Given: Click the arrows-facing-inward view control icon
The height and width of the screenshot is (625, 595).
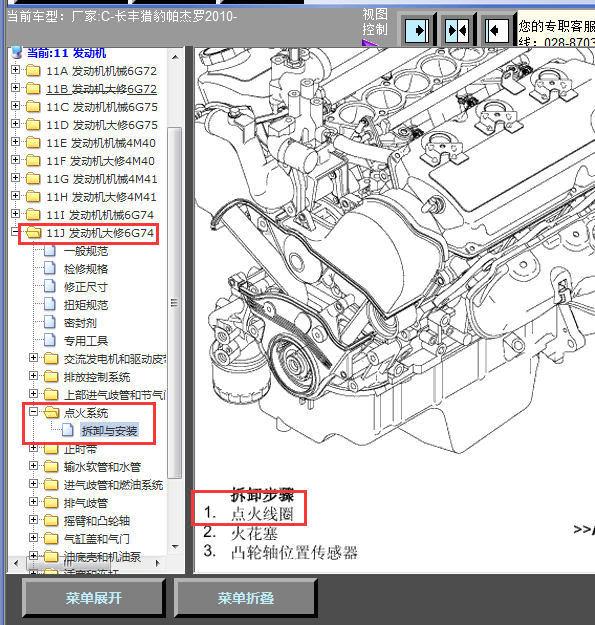Looking at the screenshot, I should coord(457,30).
